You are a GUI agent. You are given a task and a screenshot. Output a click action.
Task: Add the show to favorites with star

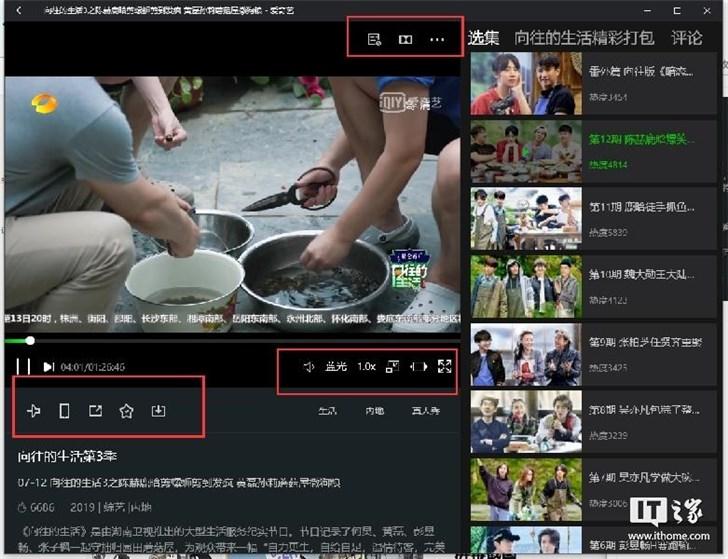click(126, 411)
